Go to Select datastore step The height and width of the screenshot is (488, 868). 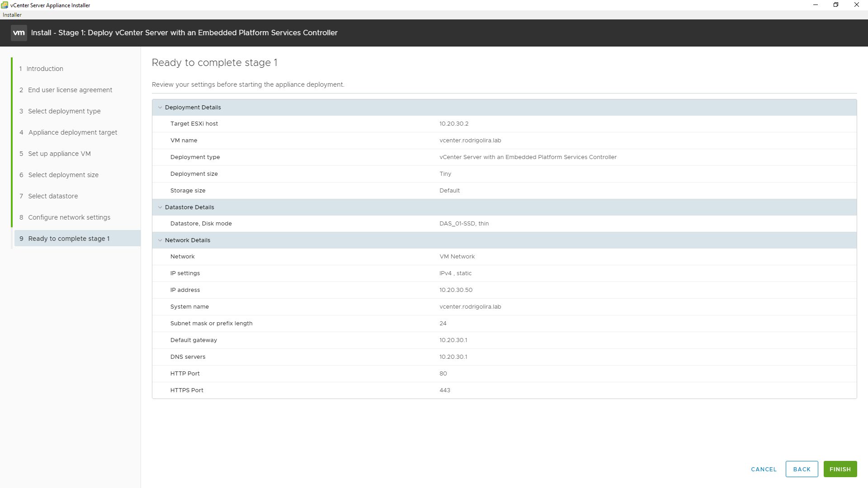pyautogui.click(x=53, y=196)
